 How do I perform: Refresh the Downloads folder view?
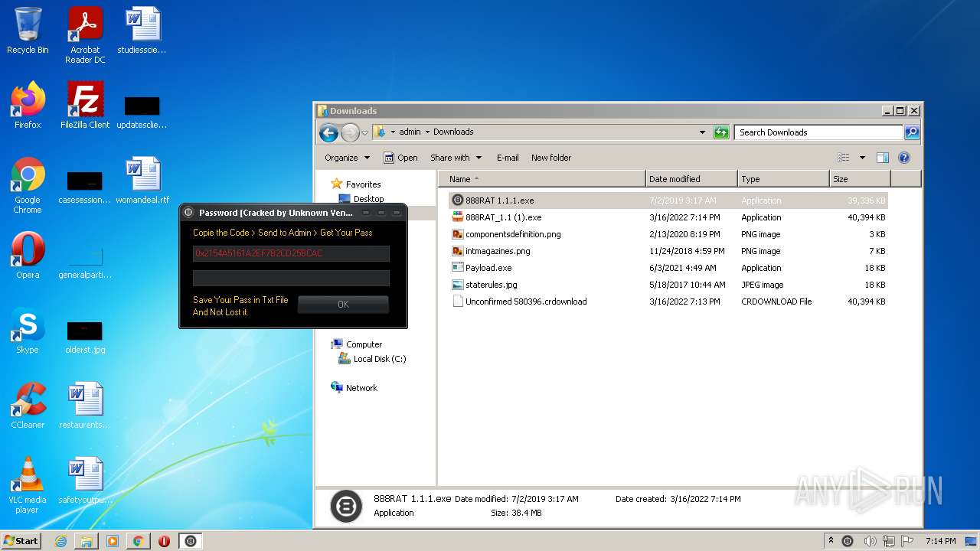pyautogui.click(x=721, y=132)
